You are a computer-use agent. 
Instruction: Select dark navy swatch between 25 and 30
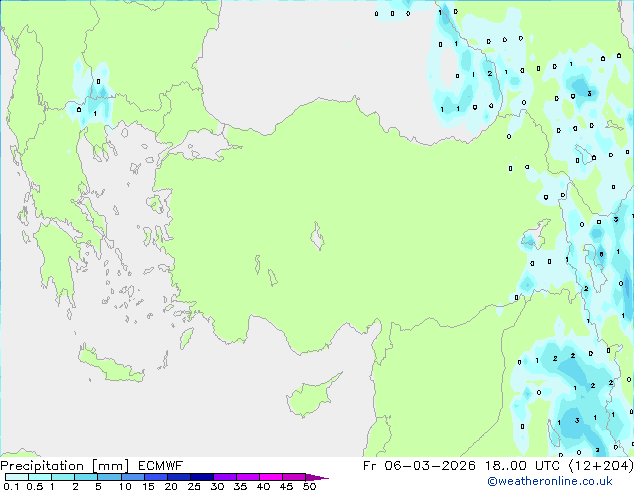coord(202,477)
